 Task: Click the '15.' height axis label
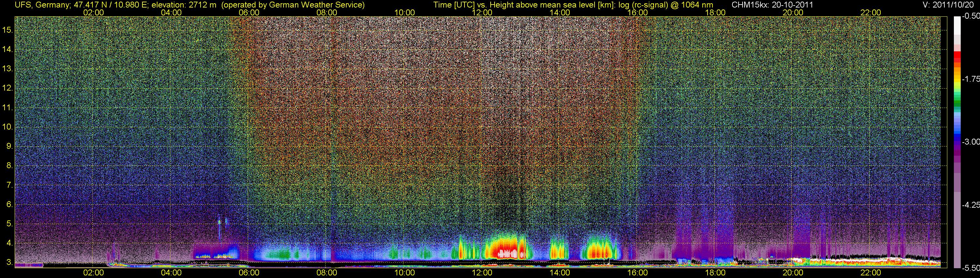(8, 30)
